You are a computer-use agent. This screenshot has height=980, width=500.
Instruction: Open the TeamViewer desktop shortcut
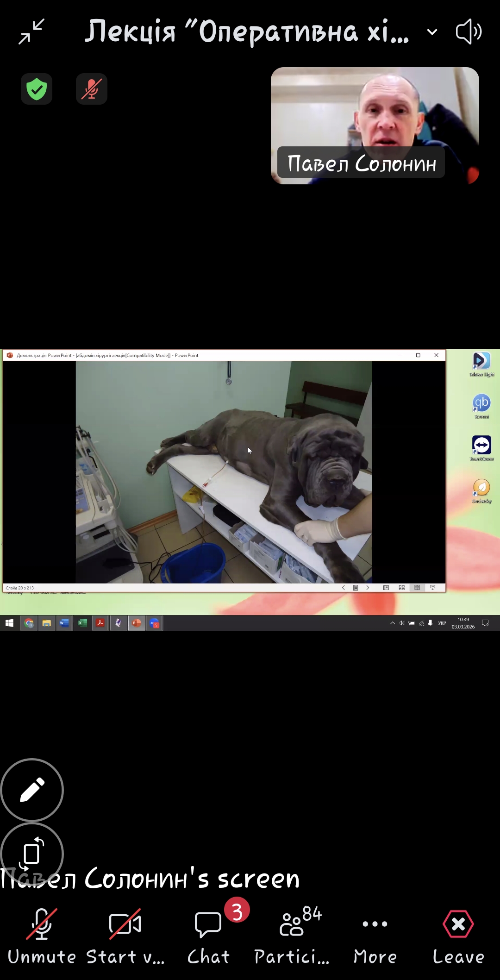point(481,448)
